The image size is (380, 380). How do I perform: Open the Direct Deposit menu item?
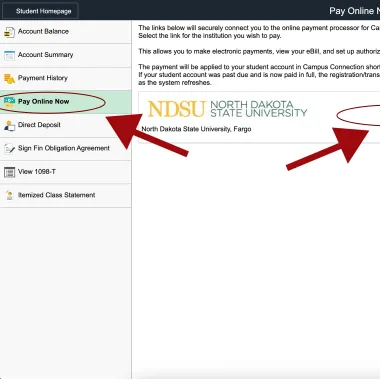point(65,125)
